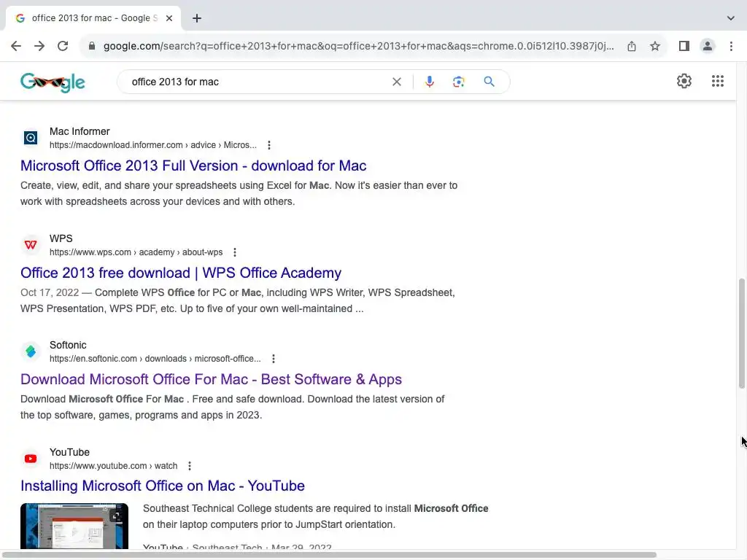
Task: Click the en.softonic.com URL
Action: (x=155, y=359)
